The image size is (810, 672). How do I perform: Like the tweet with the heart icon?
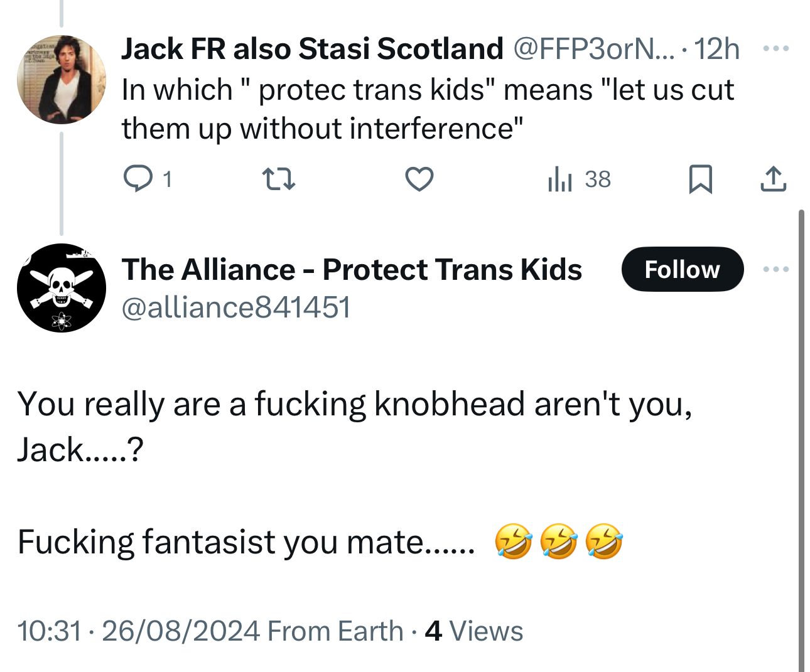pos(419,180)
